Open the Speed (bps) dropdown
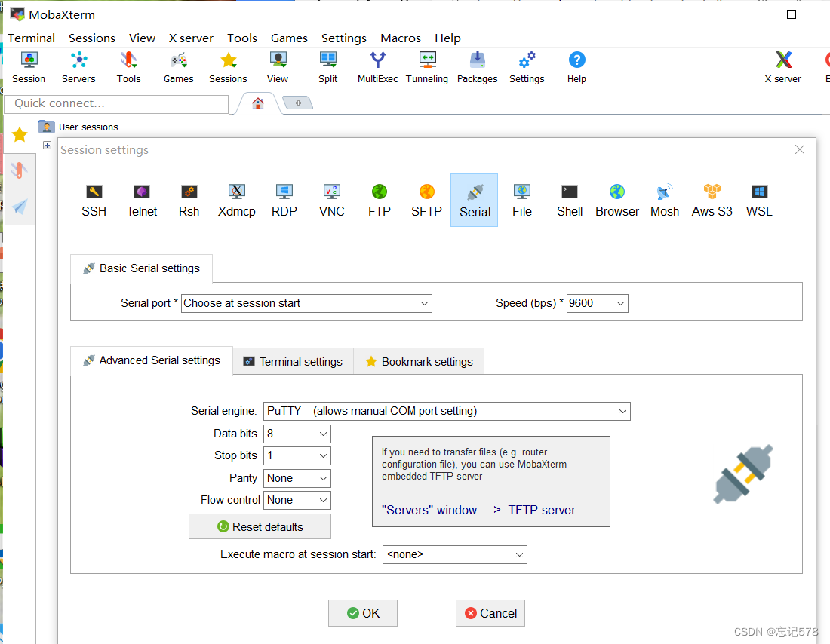This screenshot has height=644, width=830. tap(597, 303)
